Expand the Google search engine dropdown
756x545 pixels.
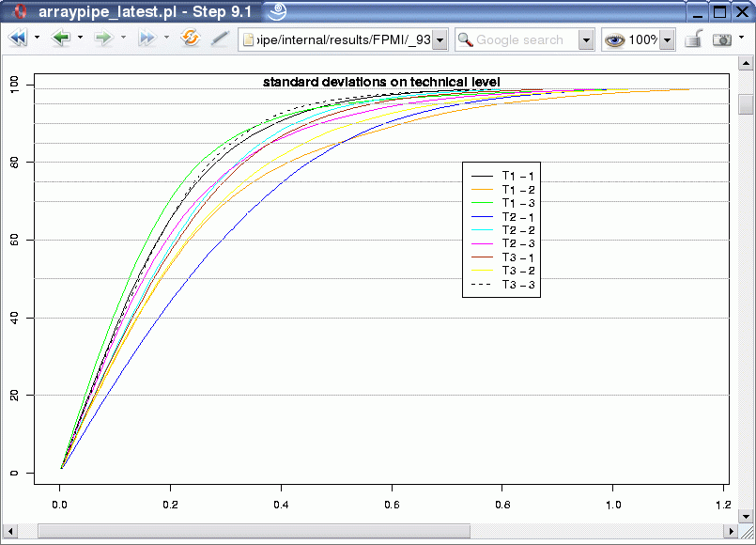tap(586, 40)
